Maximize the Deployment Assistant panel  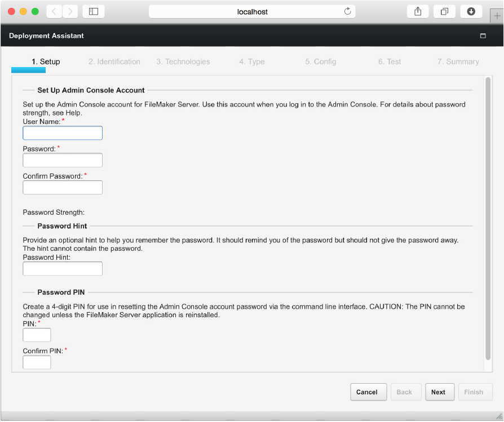pos(483,35)
